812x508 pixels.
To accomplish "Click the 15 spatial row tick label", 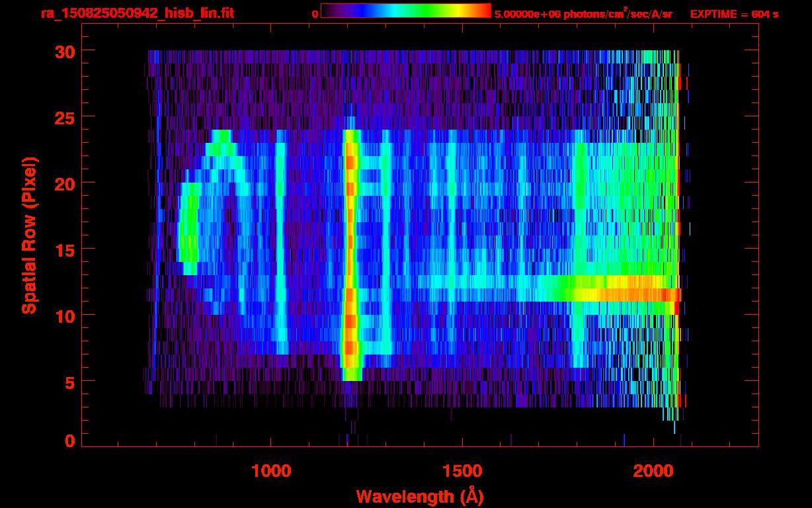I will pyautogui.click(x=65, y=249).
